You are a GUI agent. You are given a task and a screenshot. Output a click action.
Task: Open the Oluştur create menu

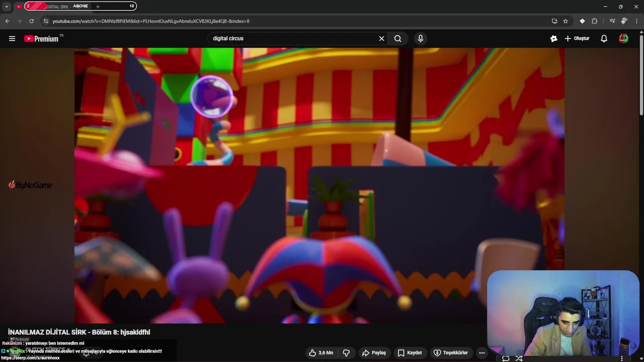(x=577, y=39)
